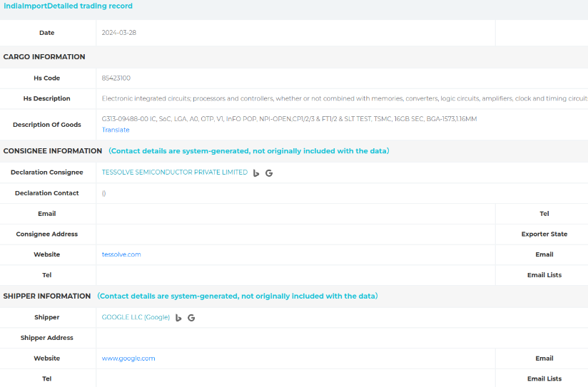Image resolution: width=588 pixels, height=387 pixels.
Task: Click the Declaration Consignee label
Action: 47,172
